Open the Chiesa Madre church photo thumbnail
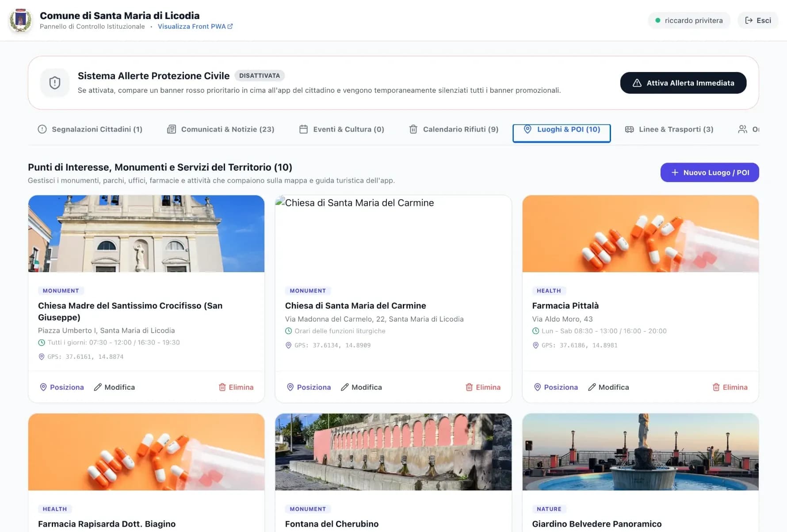The width and height of the screenshot is (787, 532). [146, 234]
